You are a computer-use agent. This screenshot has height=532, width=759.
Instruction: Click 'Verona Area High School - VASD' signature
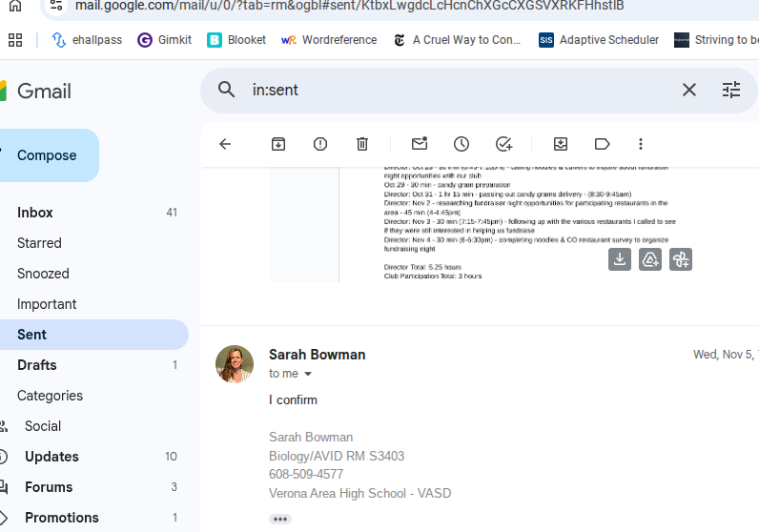coord(360,493)
